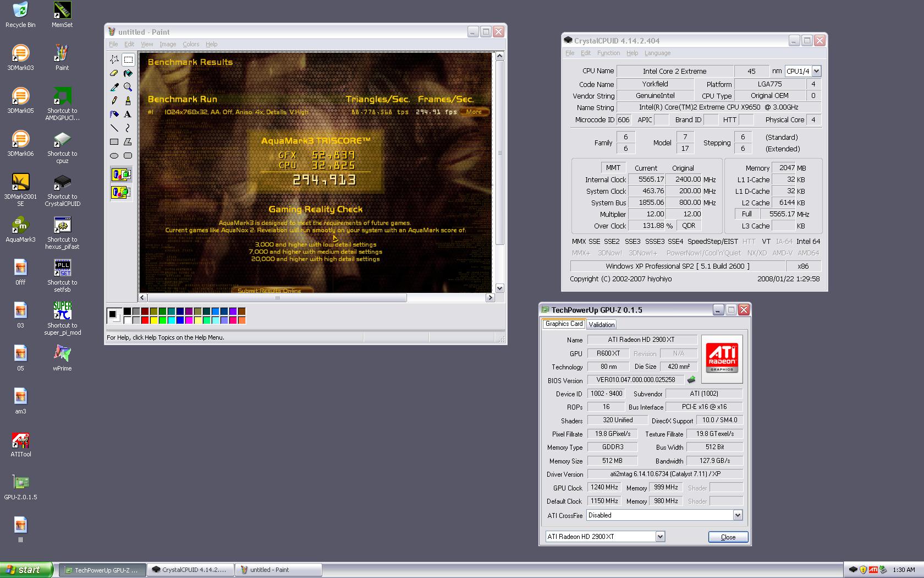Screen dimensions: 924x578
Task: Choose the transparent selection option in Paint toolbox
Action: [x=121, y=192]
